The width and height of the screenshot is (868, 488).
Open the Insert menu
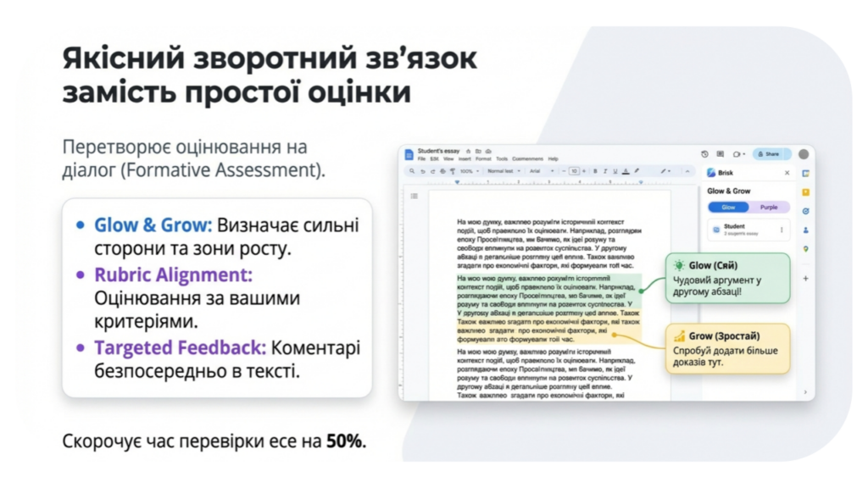(x=465, y=158)
